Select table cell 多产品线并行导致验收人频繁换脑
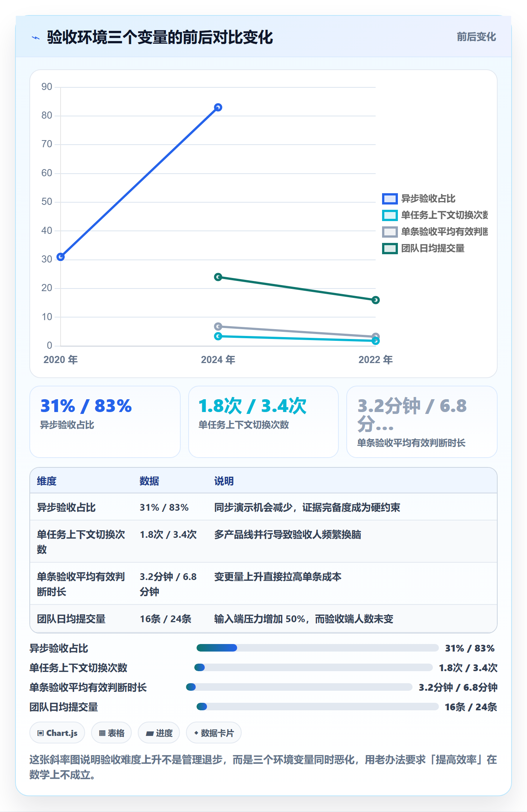The width and height of the screenshot is (527, 812). coord(288,534)
